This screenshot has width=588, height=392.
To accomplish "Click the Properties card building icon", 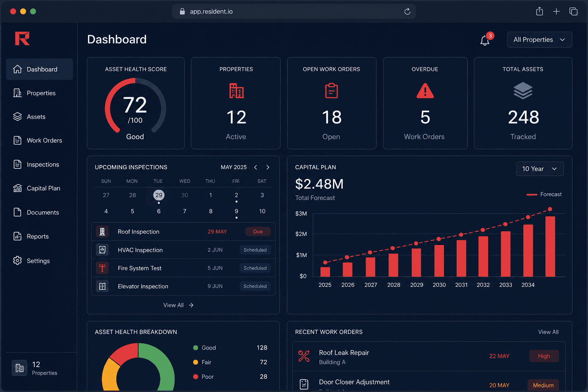I will coord(236,91).
